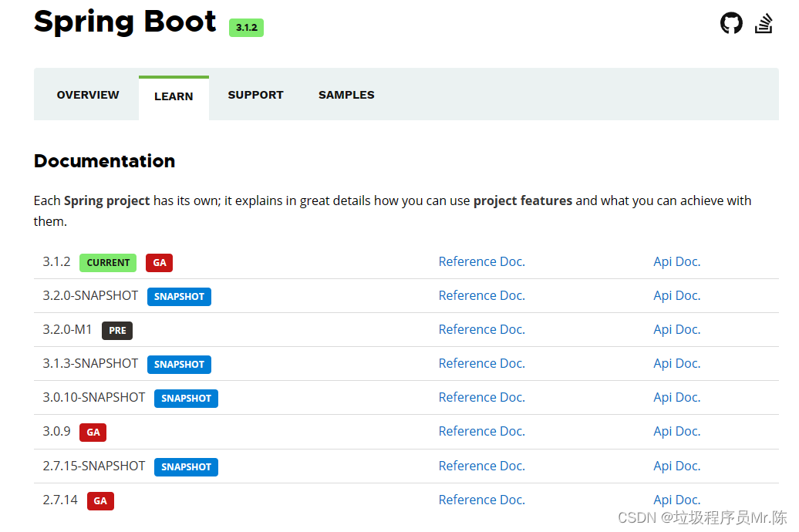Screen dimensions: 799x532
Task: Open Reference Doc. for 2.7.14
Action: (x=481, y=500)
